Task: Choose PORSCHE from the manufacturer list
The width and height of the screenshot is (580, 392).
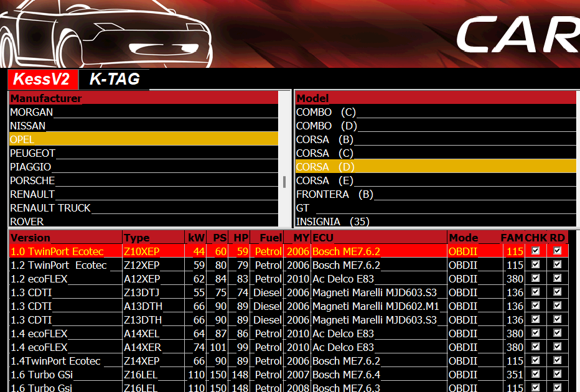Action: point(32,180)
